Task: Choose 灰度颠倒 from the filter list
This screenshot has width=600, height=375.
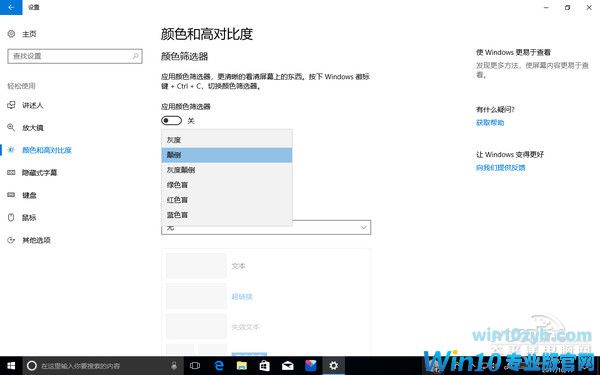Action: tap(227, 170)
